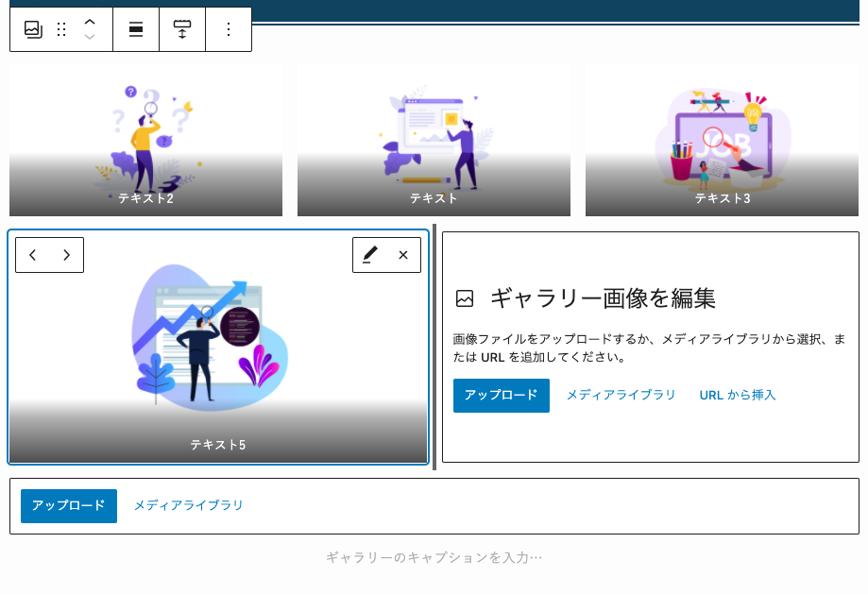Select the テキスト gallery image
The image size is (868, 594).
(434, 140)
